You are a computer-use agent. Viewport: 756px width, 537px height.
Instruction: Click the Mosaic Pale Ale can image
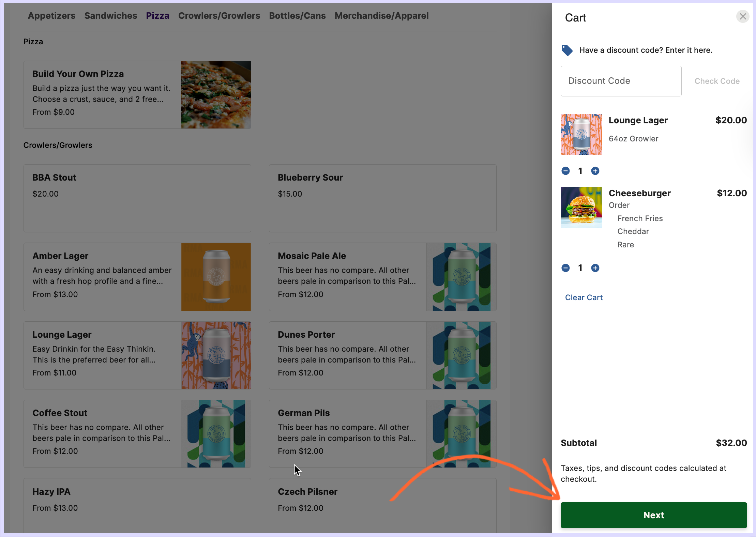tap(461, 276)
